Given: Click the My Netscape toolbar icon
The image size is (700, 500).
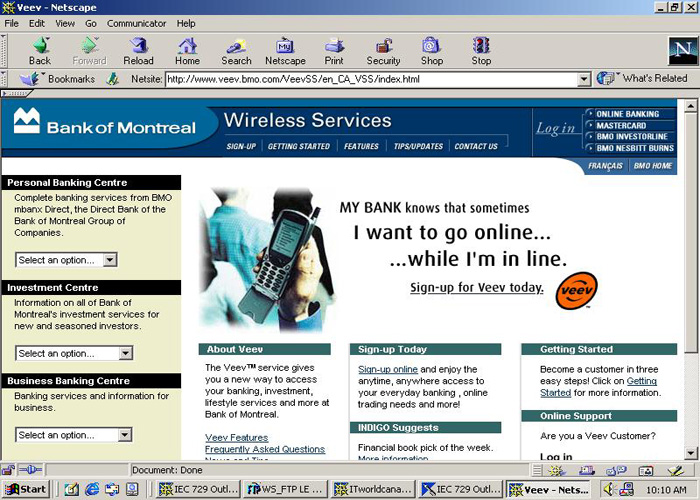Looking at the screenshot, I should pyautogui.click(x=285, y=46).
